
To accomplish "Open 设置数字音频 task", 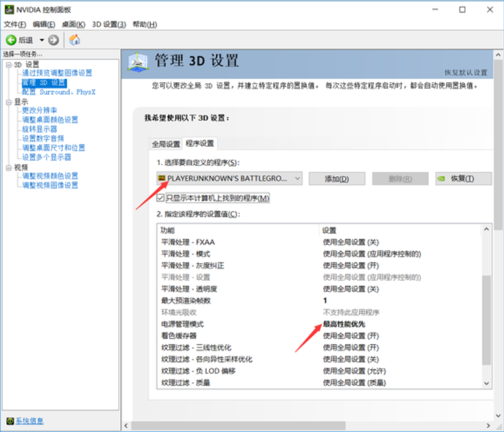I will pos(43,139).
